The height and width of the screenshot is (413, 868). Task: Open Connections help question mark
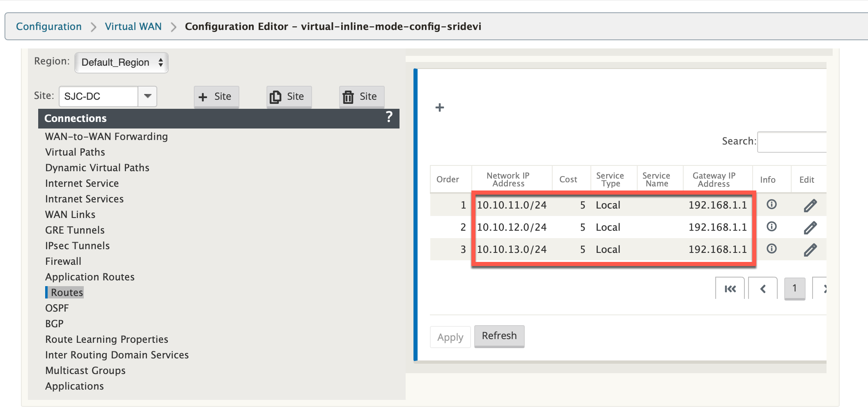click(x=389, y=117)
